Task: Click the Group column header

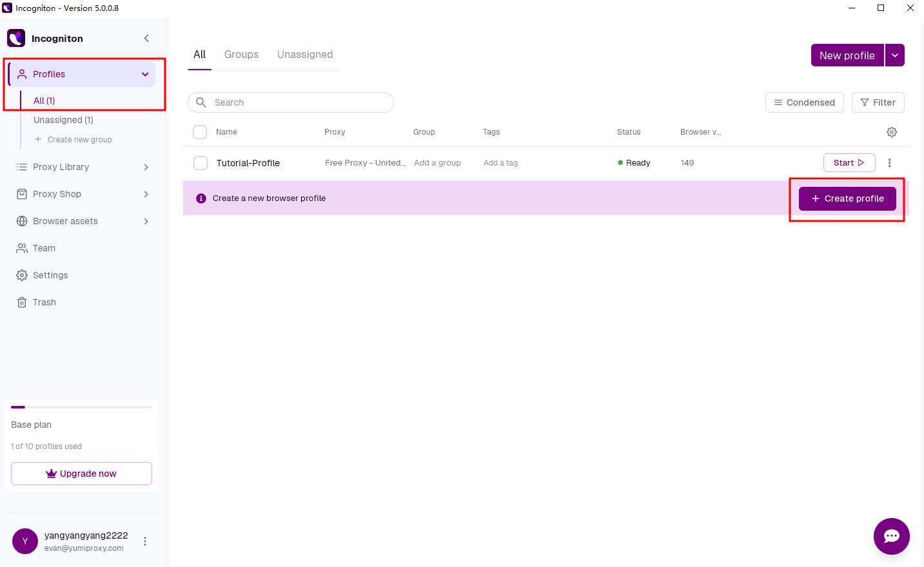Action: tap(424, 132)
